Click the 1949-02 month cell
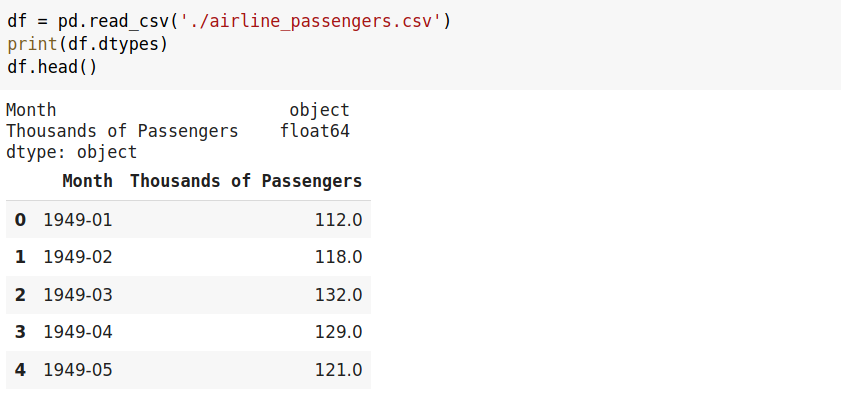Viewport: 841px width, 400px height. [x=78, y=257]
